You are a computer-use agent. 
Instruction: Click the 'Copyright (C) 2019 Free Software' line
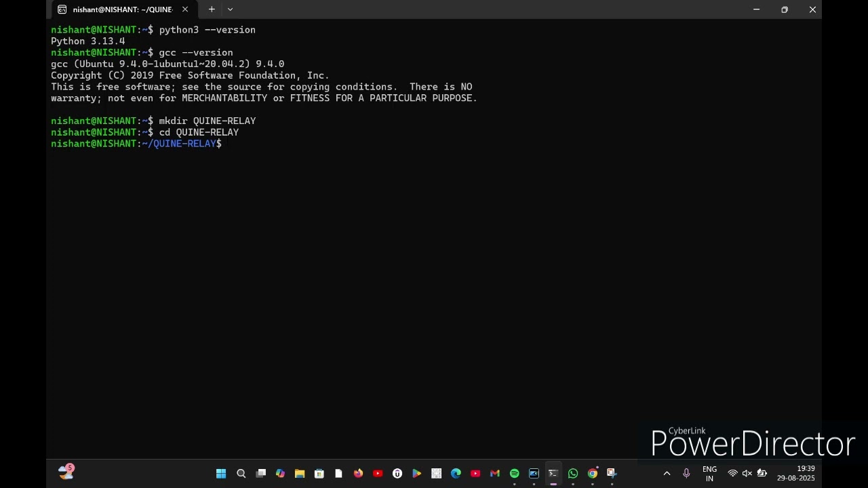point(190,75)
